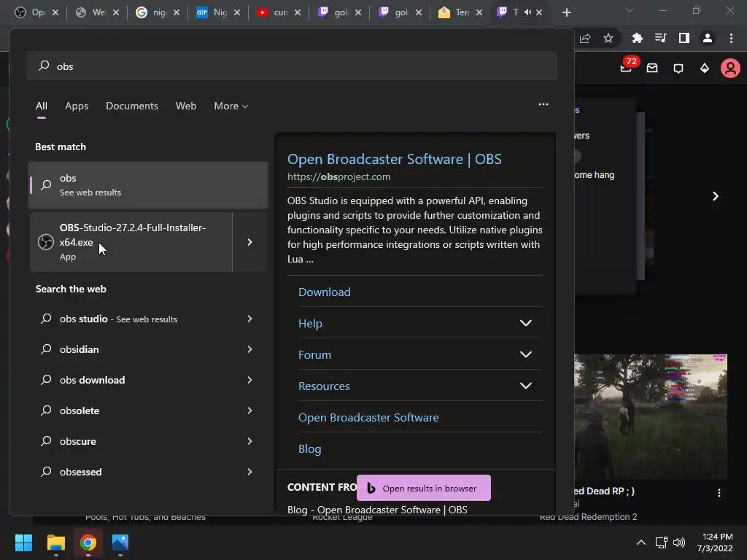Open the stream card three-dot options

tap(719, 493)
